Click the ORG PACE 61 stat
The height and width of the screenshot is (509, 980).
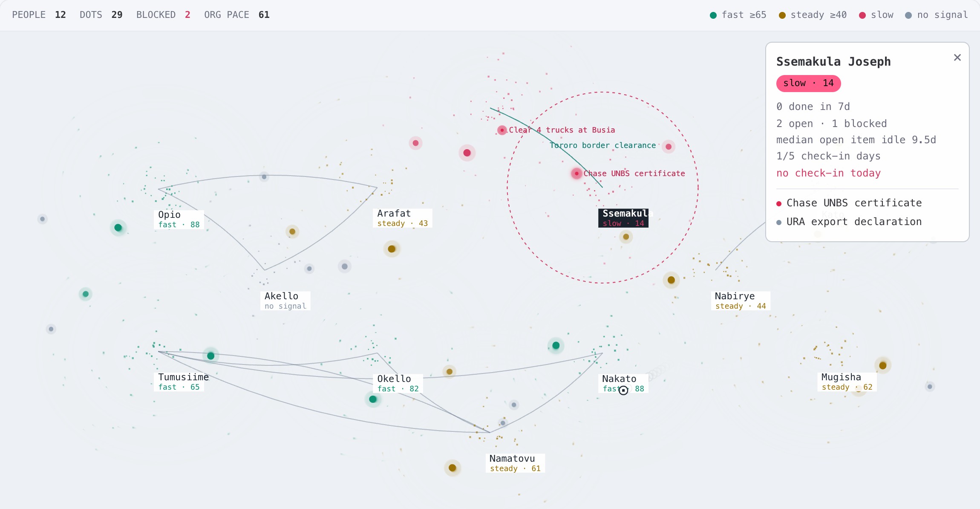pos(237,15)
